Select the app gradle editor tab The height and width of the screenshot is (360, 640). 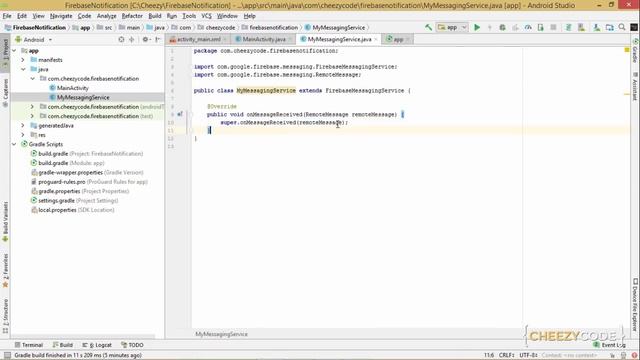398,39
